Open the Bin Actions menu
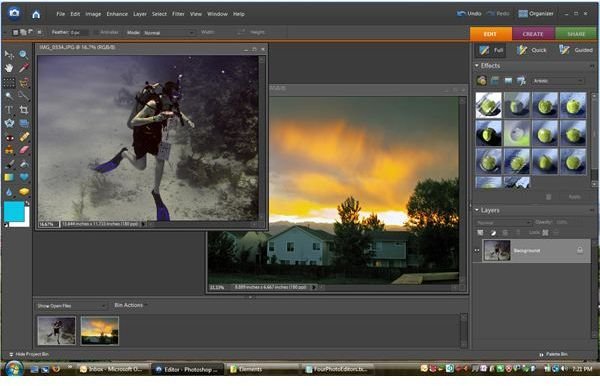This screenshot has width=600, height=386. (130, 305)
